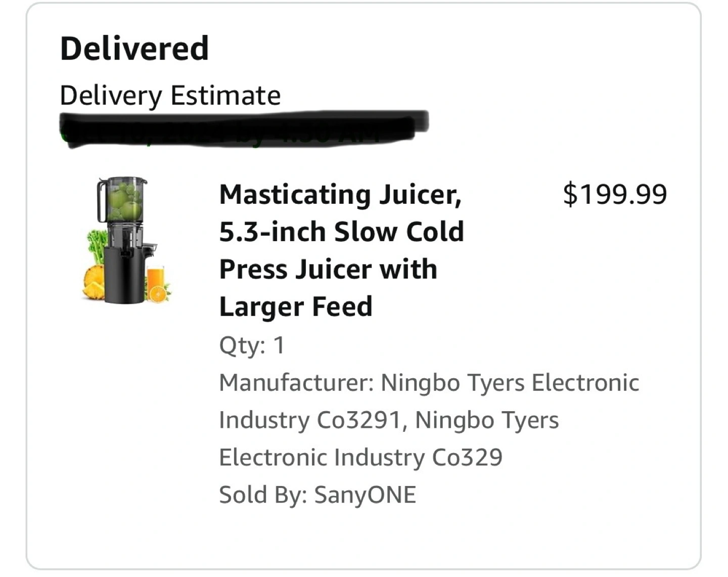Click the "Manufacturer:" label
The image size is (728, 577).
pos(296,383)
